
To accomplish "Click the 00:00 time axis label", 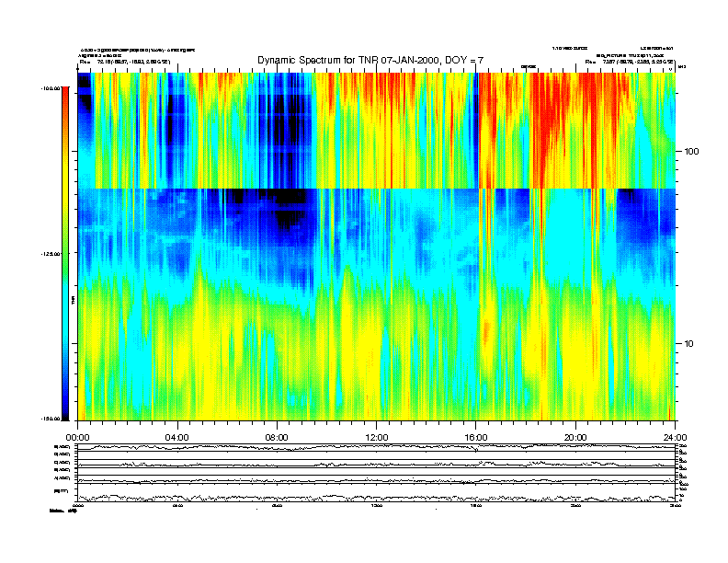I will (77, 438).
